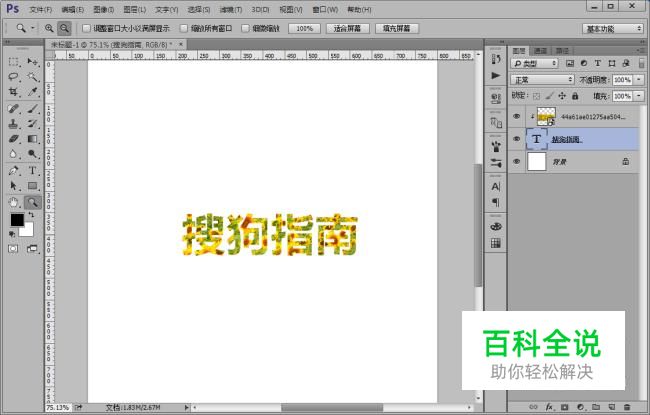Open the Edit menu
The image size is (650, 415).
[x=72, y=10]
